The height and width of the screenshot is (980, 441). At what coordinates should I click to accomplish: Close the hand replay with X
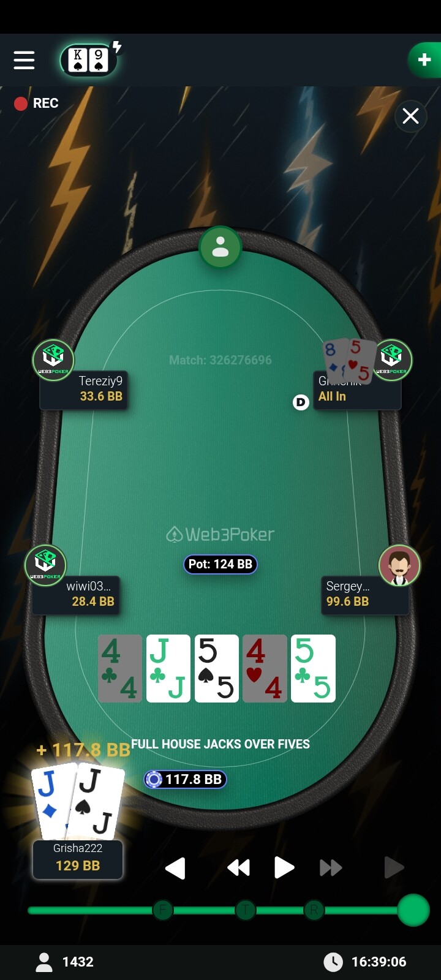(x=410, y=116)
